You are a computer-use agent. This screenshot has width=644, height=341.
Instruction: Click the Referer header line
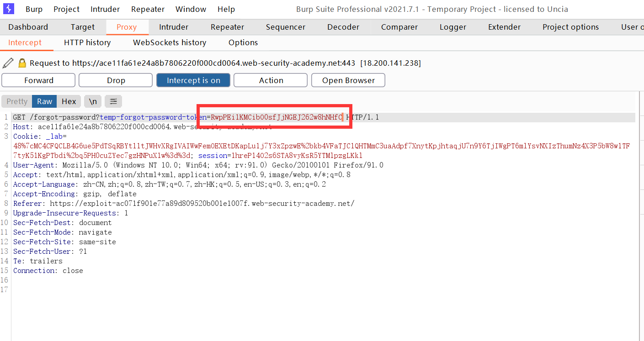(x=184, y=204)
